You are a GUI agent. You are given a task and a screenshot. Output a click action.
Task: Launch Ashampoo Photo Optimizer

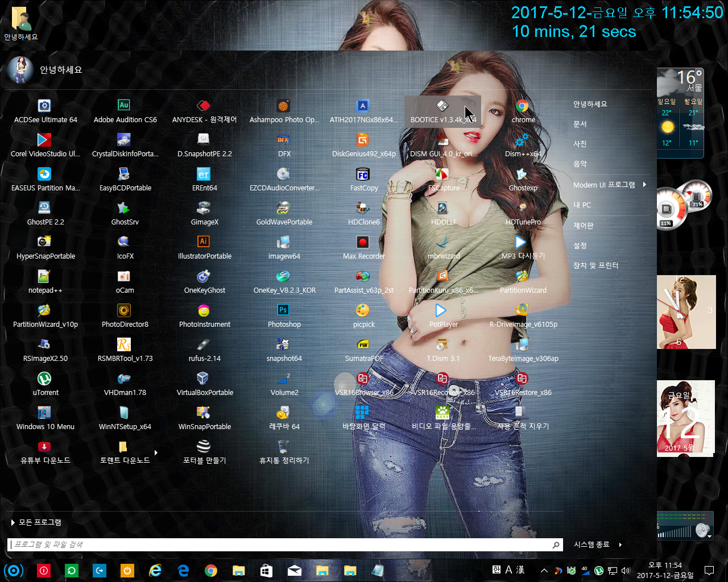point(284,111)
